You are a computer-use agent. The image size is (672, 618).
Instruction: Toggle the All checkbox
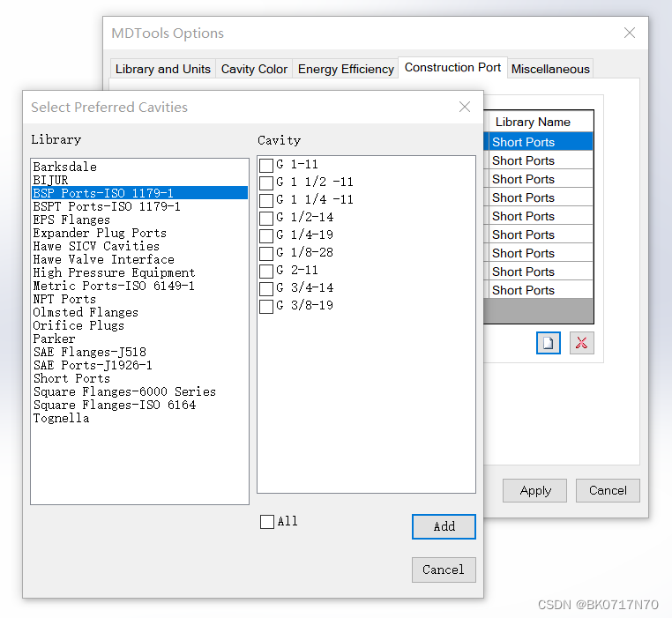(267, 522)
